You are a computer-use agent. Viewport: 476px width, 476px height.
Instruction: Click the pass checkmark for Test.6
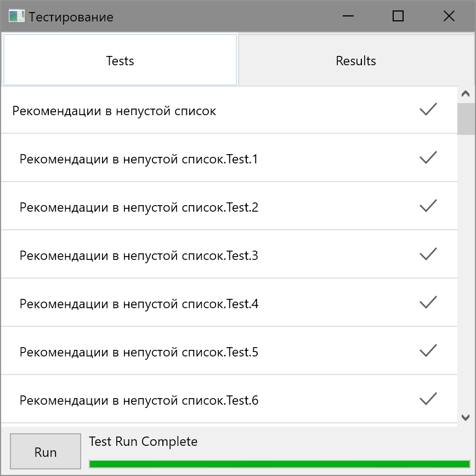[x=428, y=399]
